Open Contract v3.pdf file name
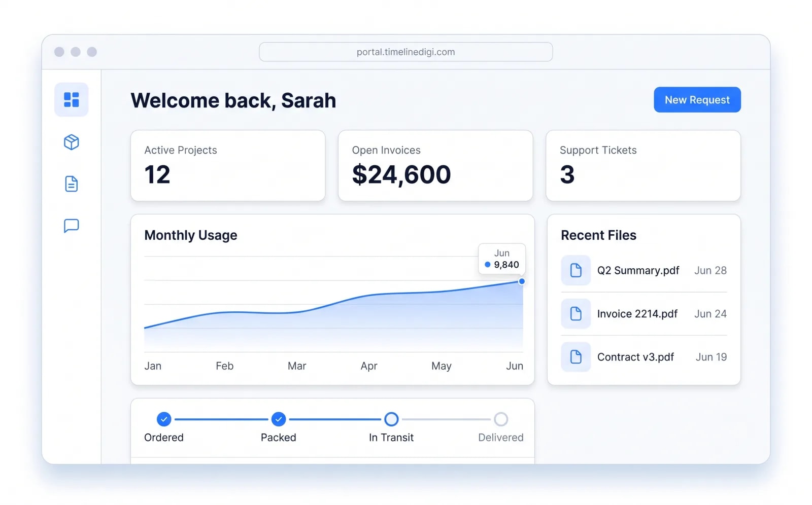Screen dimensions: 812x505 635,357
